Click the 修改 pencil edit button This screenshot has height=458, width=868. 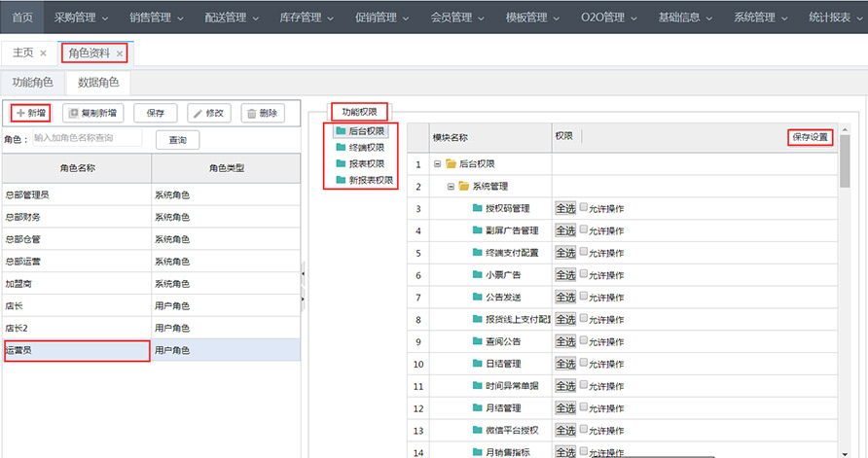208,113
